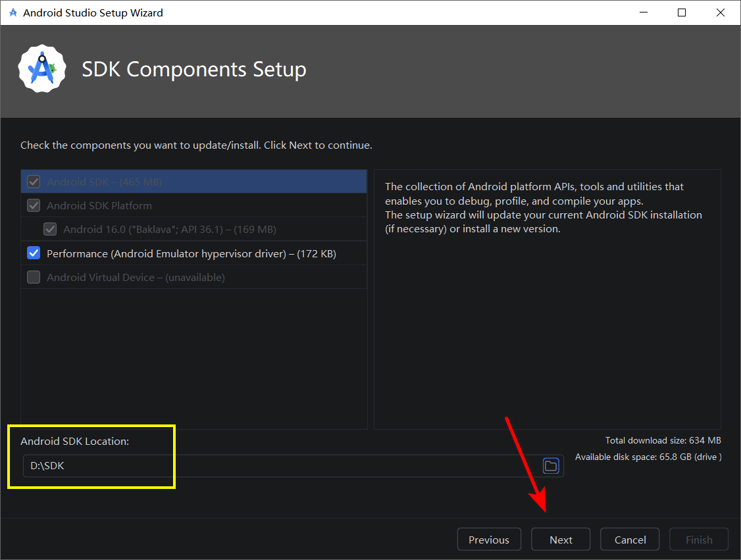
Task: Toggle the Android SDK Platform checkbox
Action: (34, 205)
